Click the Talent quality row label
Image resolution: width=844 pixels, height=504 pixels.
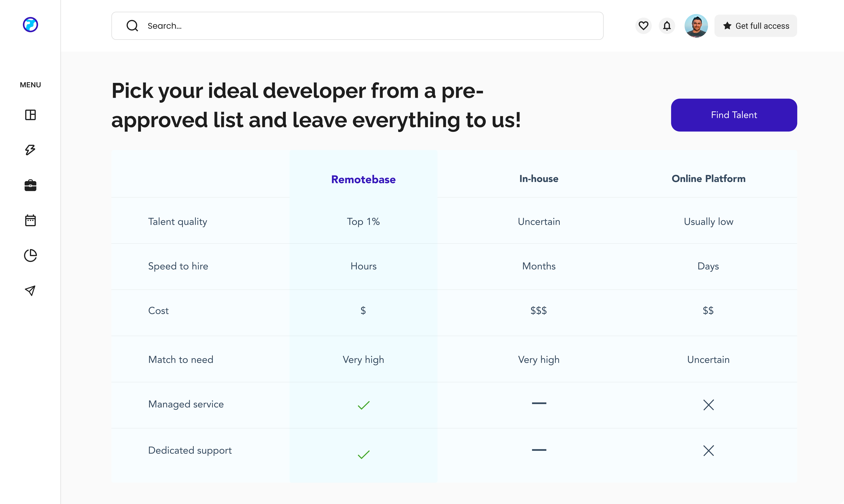pos(178,222)
